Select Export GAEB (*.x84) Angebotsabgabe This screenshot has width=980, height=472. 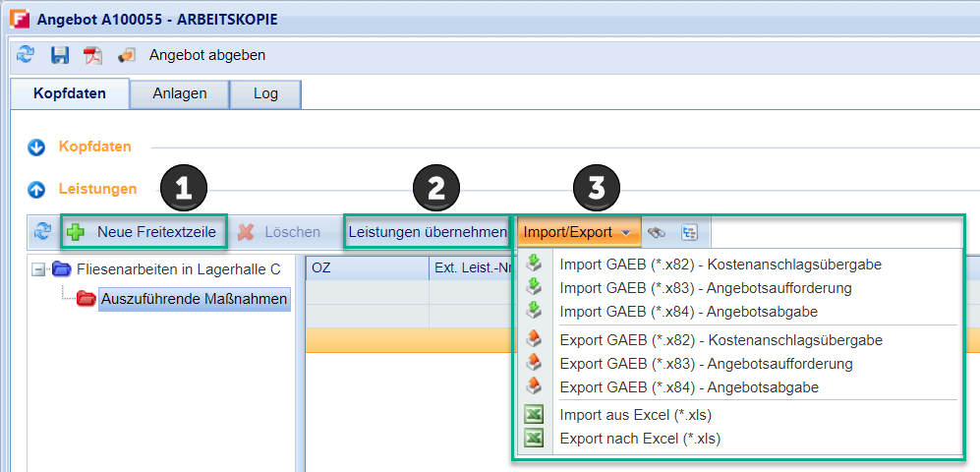[x=688, y=387]
